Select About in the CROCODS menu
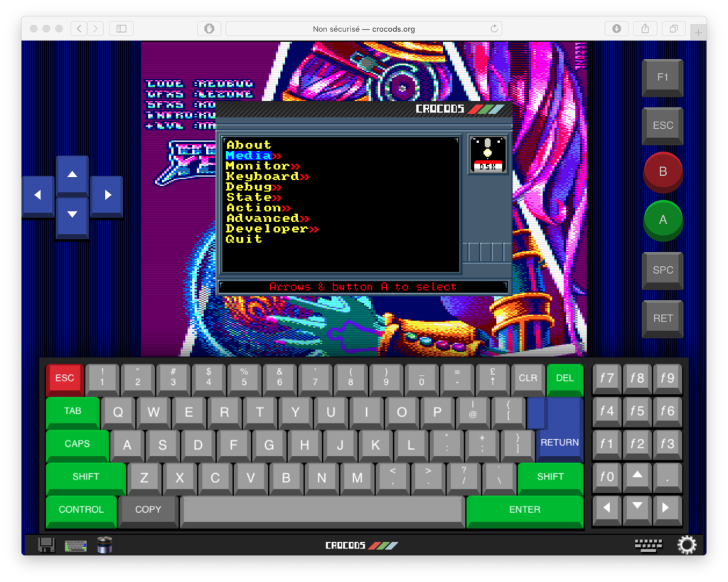The image size is (728, 582). (x=248, y=144)
